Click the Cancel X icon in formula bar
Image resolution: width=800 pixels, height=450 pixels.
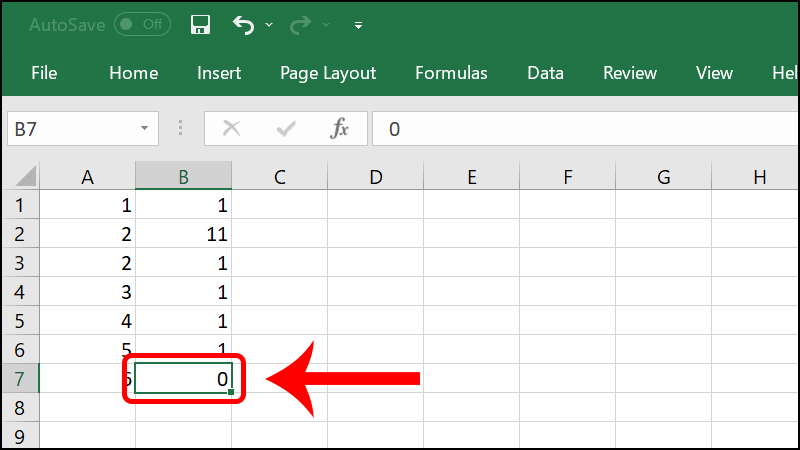(232, 128)
